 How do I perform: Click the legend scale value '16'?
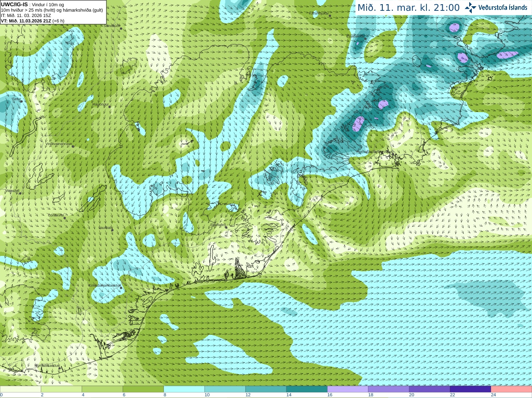point(330,395)
